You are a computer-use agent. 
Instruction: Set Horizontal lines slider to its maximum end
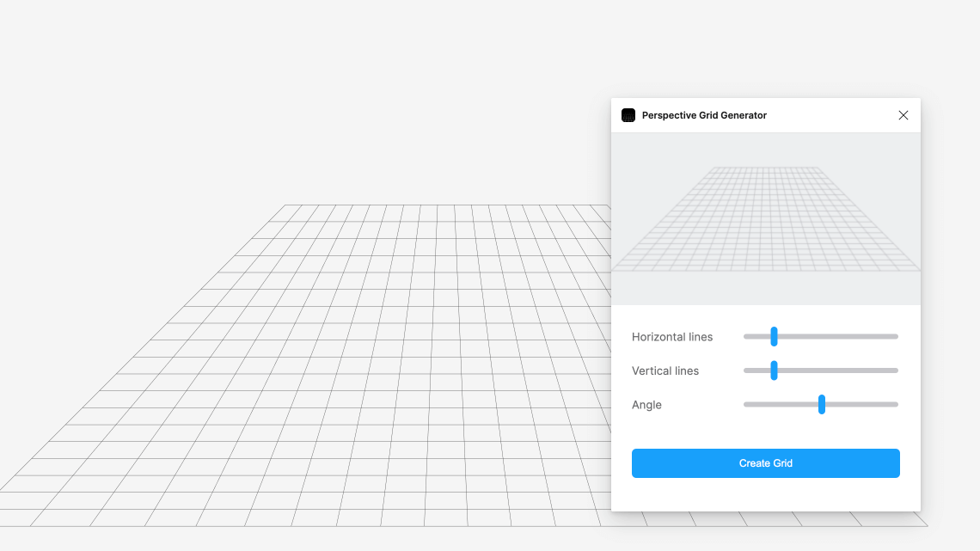tap(897, 336)
